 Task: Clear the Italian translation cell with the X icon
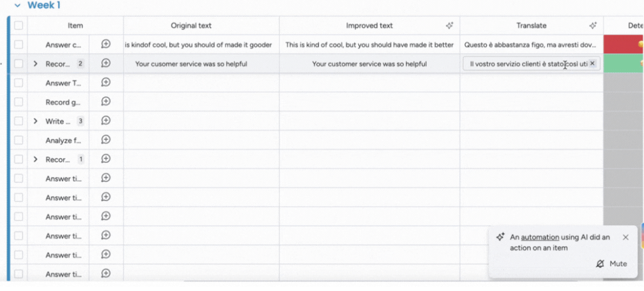tap(592, 63)
